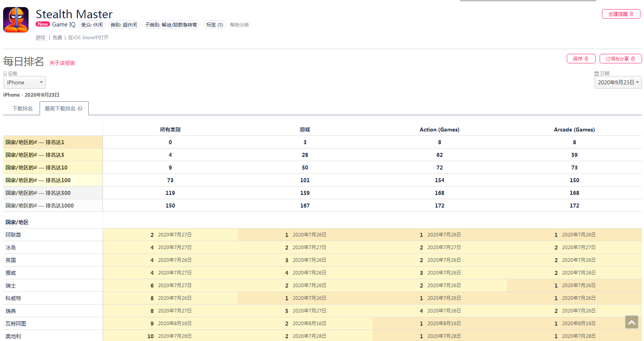Click 在iOS Store中打开 link
The image size is (644, 341).
88,38
